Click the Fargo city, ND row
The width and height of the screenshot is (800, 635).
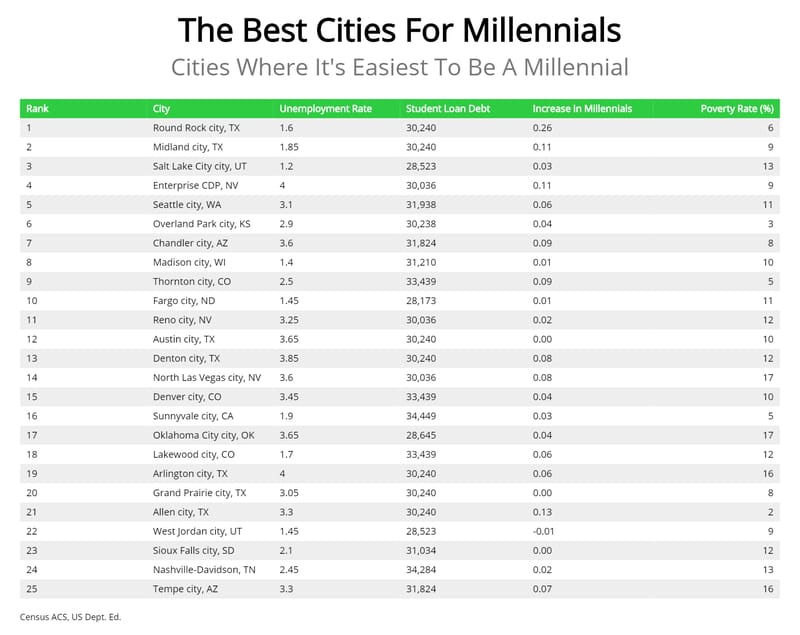[184, 300]
